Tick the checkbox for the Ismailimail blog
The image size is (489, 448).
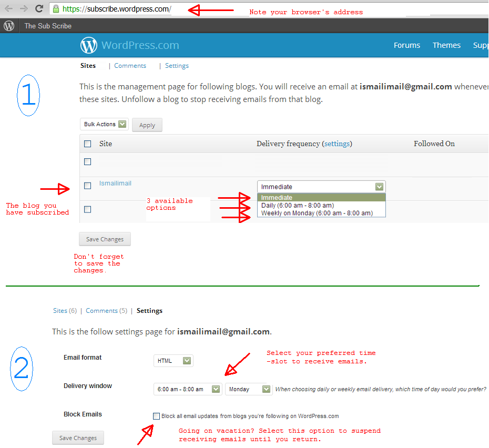tap(88, 186)
